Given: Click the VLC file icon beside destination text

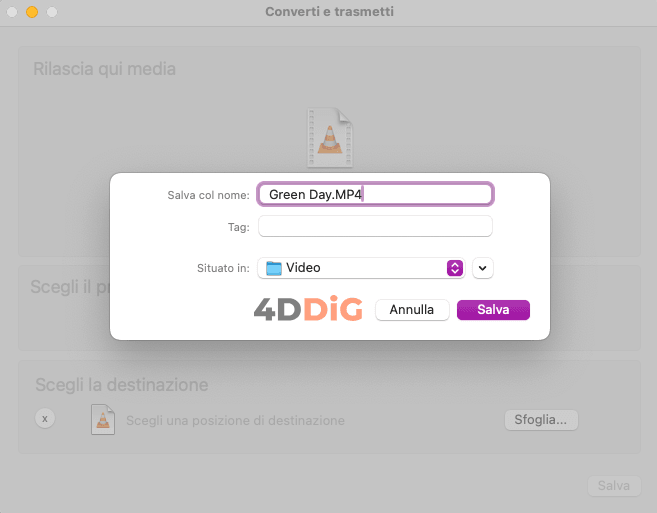Looking at the screenshot, I should 103,419.
